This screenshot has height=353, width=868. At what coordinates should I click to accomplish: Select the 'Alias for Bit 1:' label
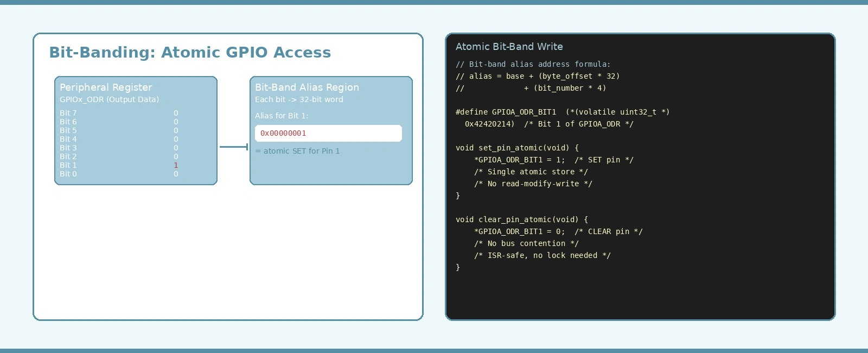pos(282,116)
